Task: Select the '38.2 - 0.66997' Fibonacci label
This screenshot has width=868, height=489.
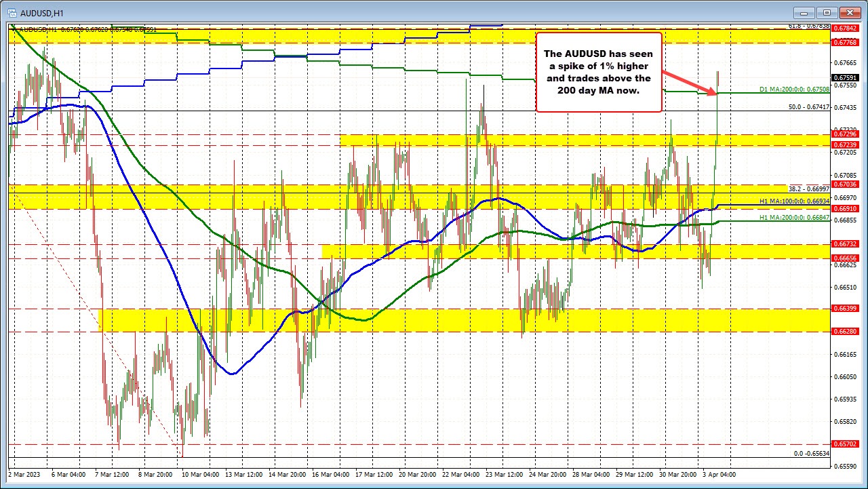Action: tap(808, 189)
